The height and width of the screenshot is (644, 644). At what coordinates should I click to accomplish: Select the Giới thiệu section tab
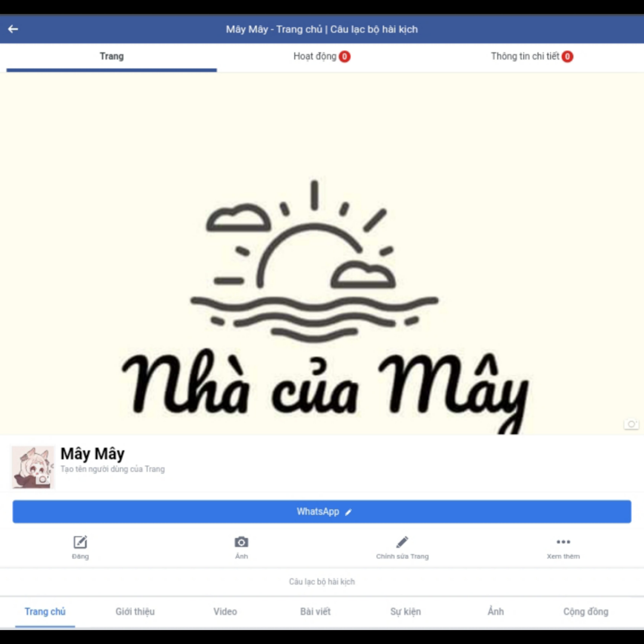pos(135,612)
